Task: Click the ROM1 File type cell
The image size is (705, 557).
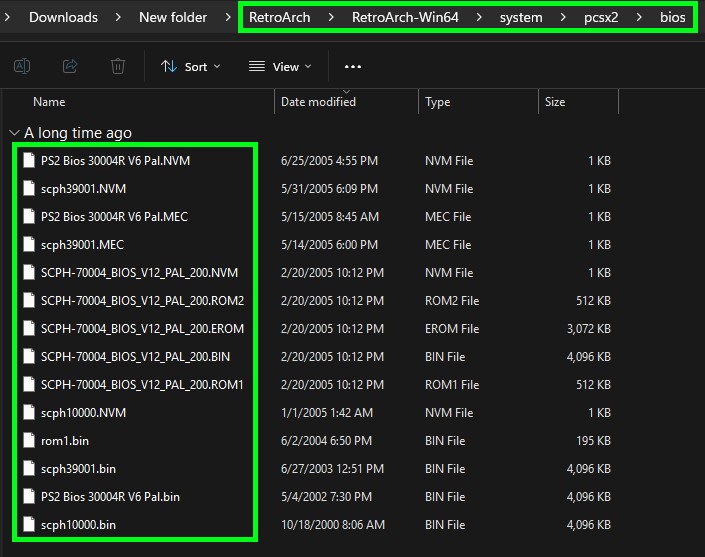Action: 452,384
